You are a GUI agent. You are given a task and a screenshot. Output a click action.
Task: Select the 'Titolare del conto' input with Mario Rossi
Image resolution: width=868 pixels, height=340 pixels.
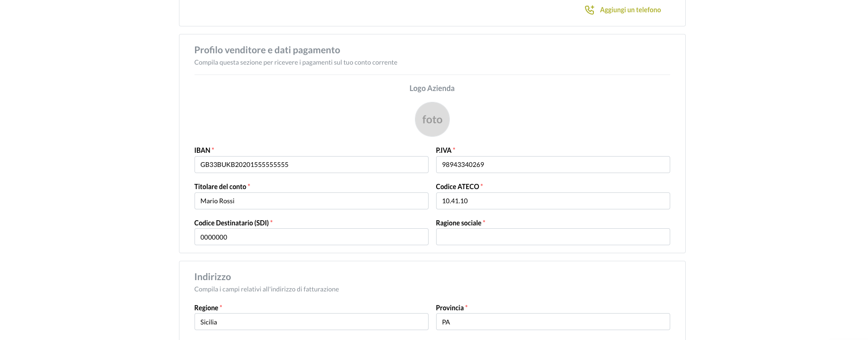(x=311, y=201)
